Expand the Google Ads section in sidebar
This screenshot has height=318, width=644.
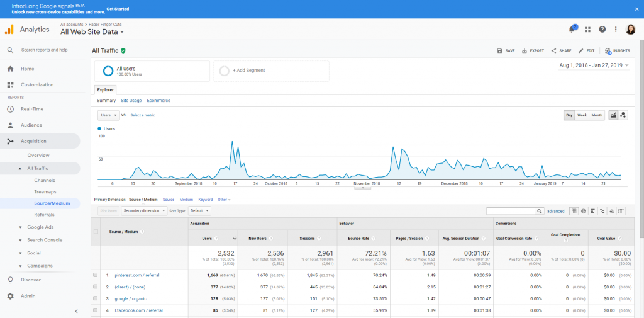[40, 227]
